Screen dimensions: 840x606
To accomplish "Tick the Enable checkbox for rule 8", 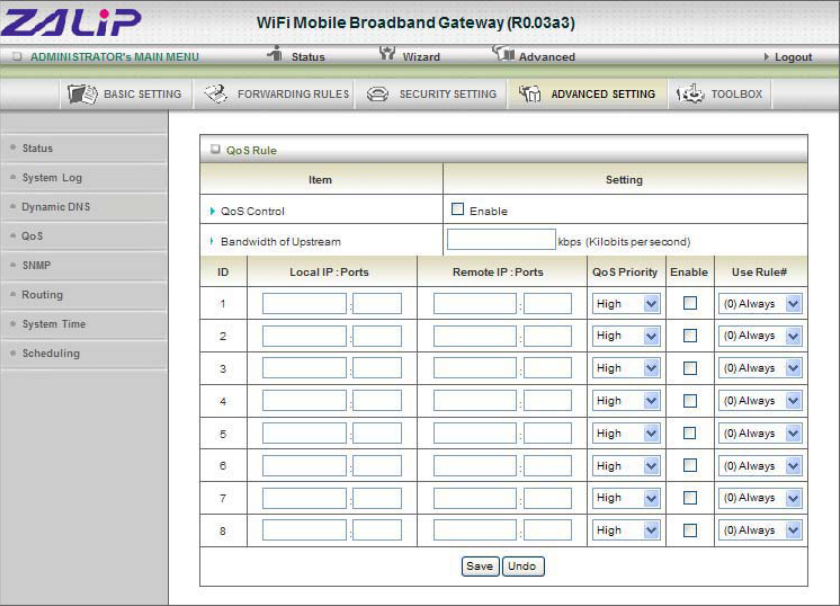I will [x=690, y=530].
